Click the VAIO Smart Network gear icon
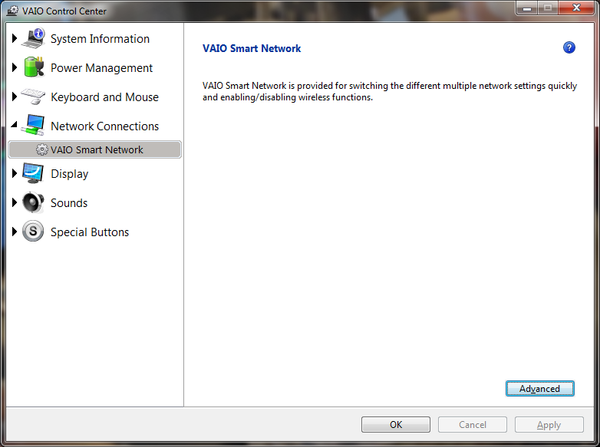This screenshot has width=600, height=447. click(41, 150)
